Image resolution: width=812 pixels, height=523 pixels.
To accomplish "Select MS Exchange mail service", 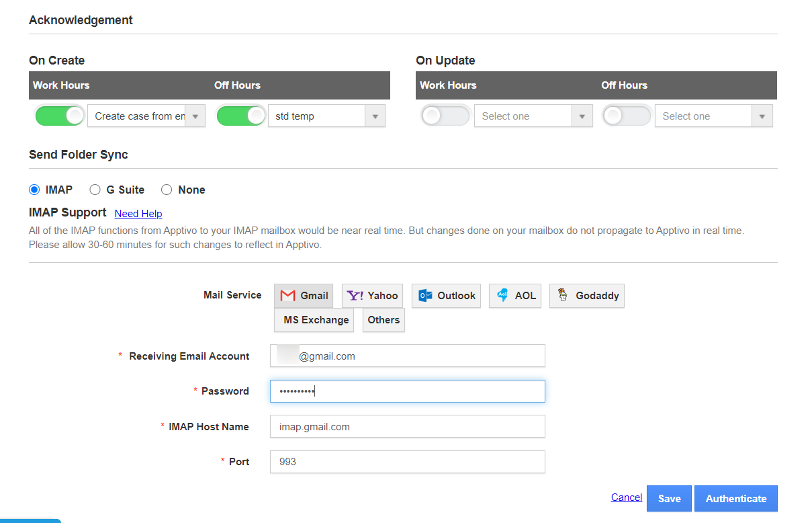I will (x=314, y=320).
